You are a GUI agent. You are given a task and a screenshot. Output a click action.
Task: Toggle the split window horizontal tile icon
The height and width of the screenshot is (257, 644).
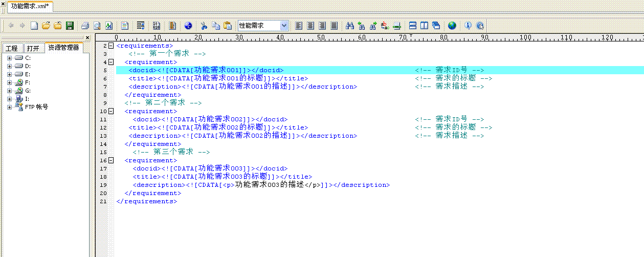[412, 26]
